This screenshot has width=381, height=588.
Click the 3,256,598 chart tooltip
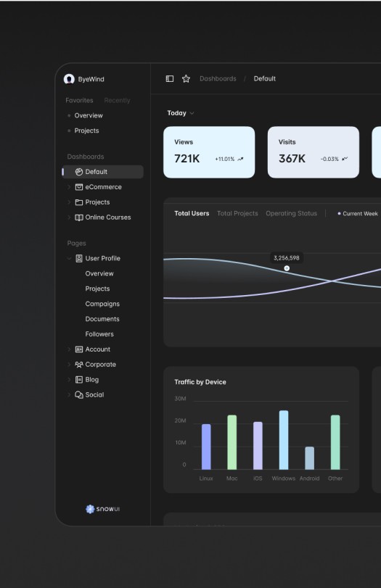coord(287,258)
